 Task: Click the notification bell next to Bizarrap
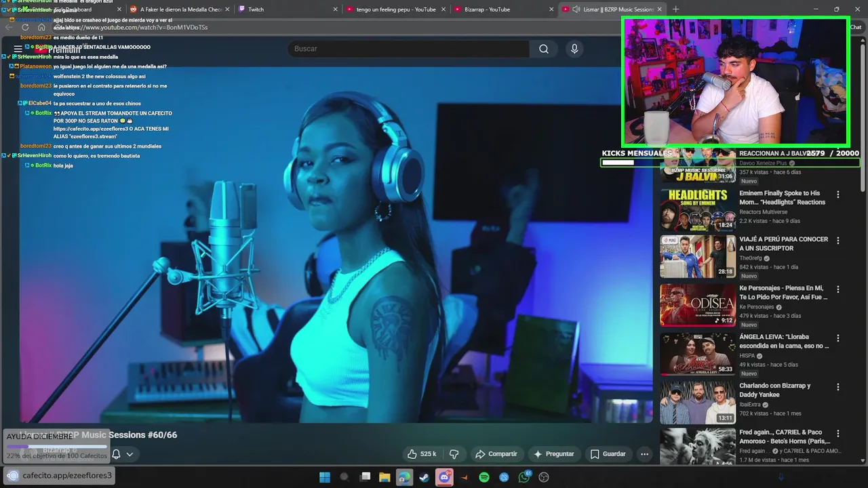pyautogui.click(x=116, y=454)
